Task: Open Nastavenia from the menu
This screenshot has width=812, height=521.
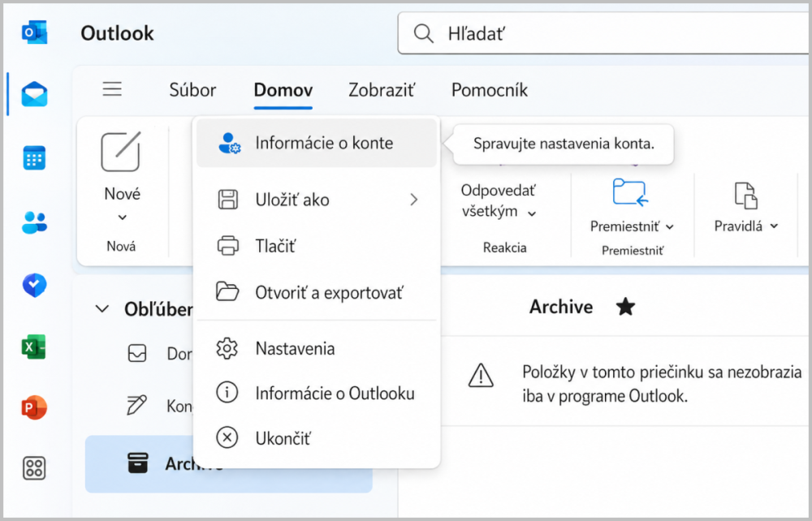Action: point(317,349)
